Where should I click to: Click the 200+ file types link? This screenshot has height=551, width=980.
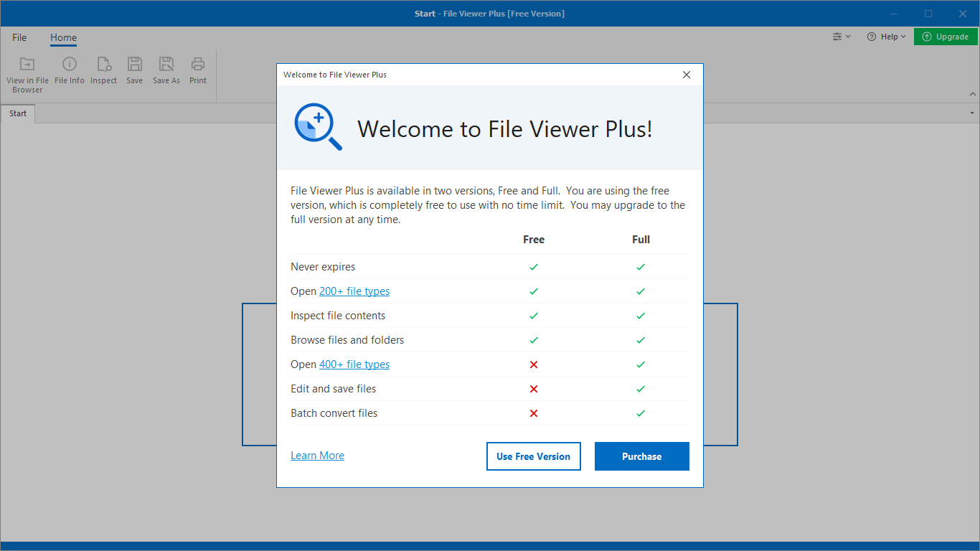click(354, 291)
